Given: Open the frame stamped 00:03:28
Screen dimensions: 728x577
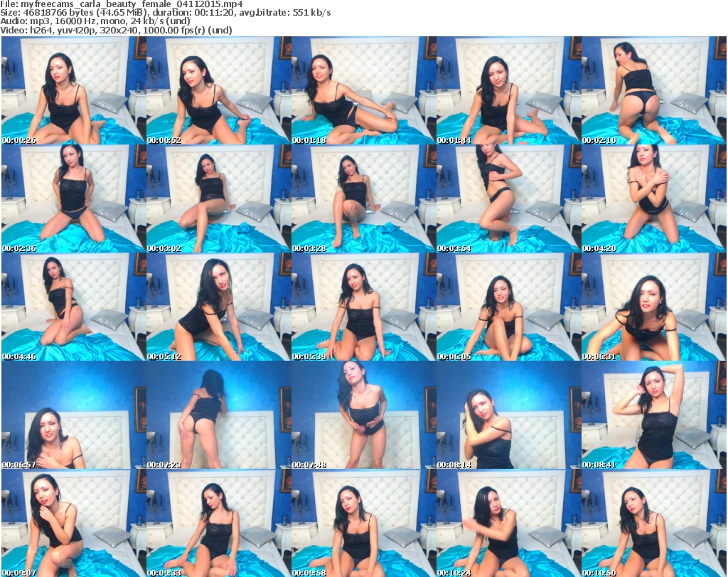Looking at the screenshot, I should click(363, 198).
